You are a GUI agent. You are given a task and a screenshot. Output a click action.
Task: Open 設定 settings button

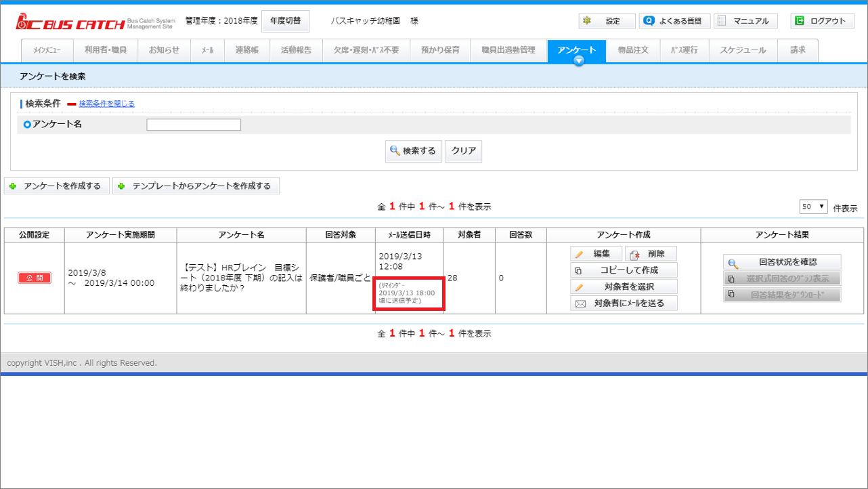click(607, 21)
